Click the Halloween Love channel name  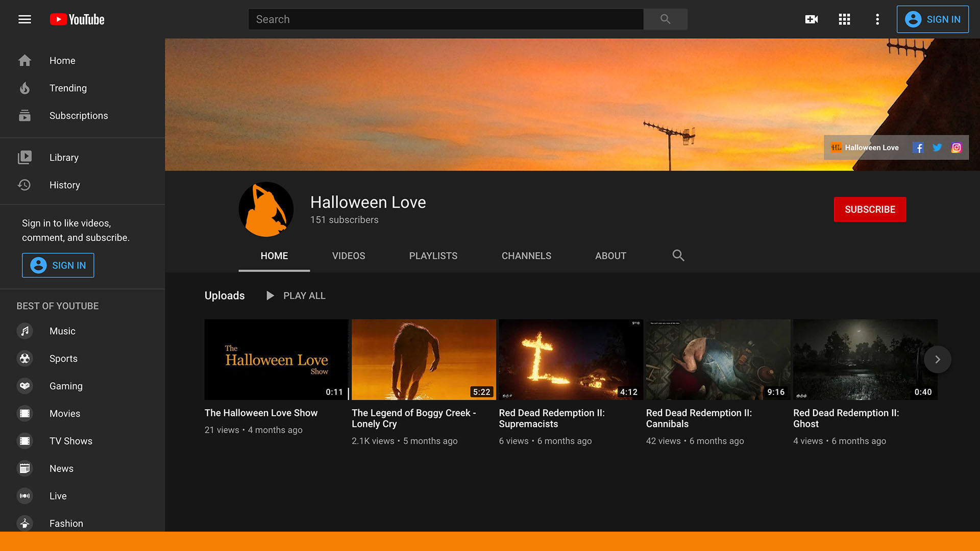pyautogui.click(x=368, y=203)
